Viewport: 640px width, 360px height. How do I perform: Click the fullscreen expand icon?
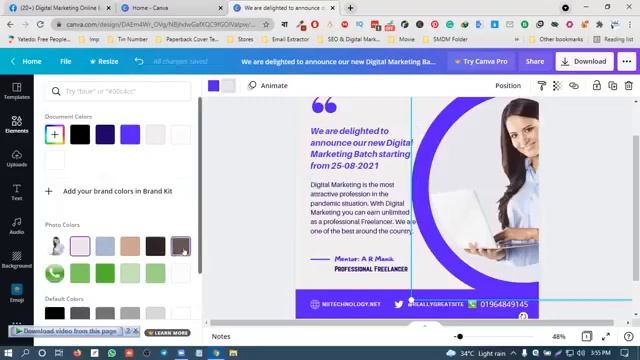[x=606, y=336]
